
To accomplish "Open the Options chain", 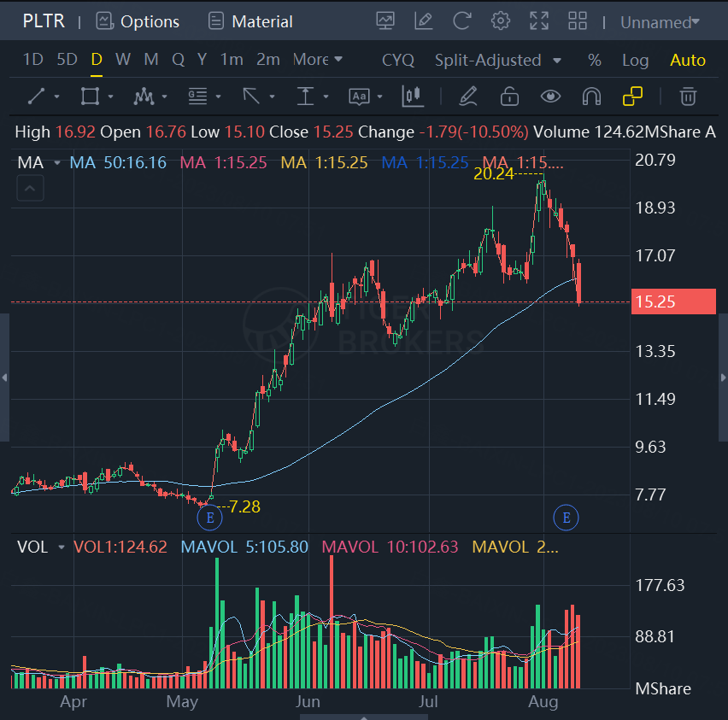I will pyautogui.click(x=138, y=21).
